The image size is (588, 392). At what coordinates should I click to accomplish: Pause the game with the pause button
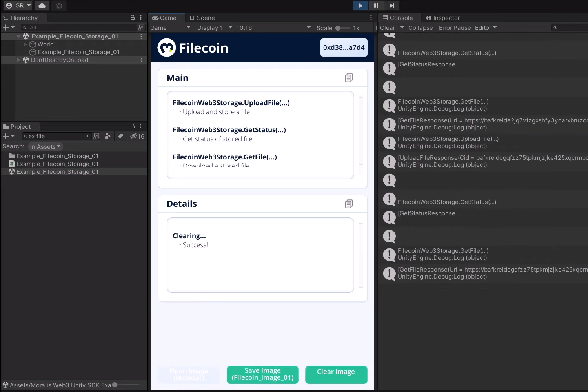click(376, 5)
